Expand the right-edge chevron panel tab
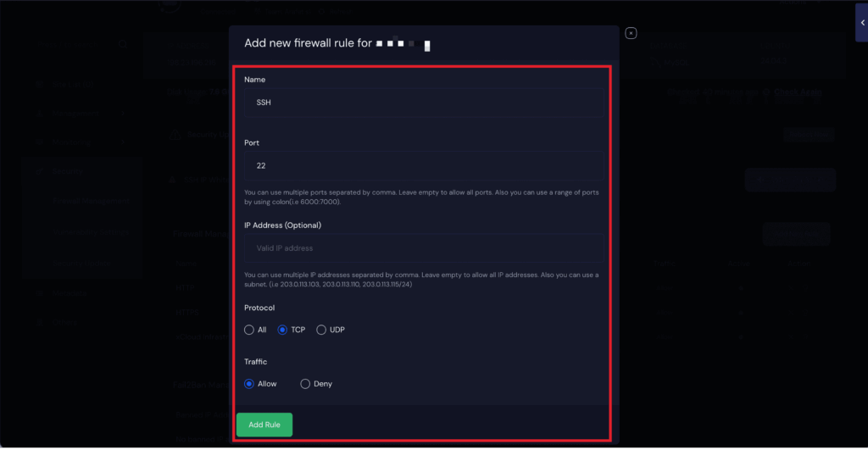This screenshot has height=450, width=868. coord(861,23)
